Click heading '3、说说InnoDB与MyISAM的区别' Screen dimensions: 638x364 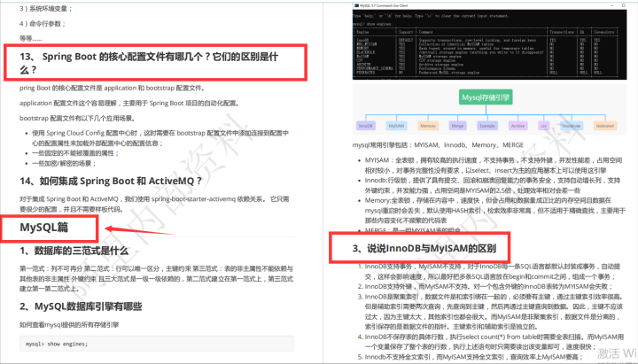point(424,248)
